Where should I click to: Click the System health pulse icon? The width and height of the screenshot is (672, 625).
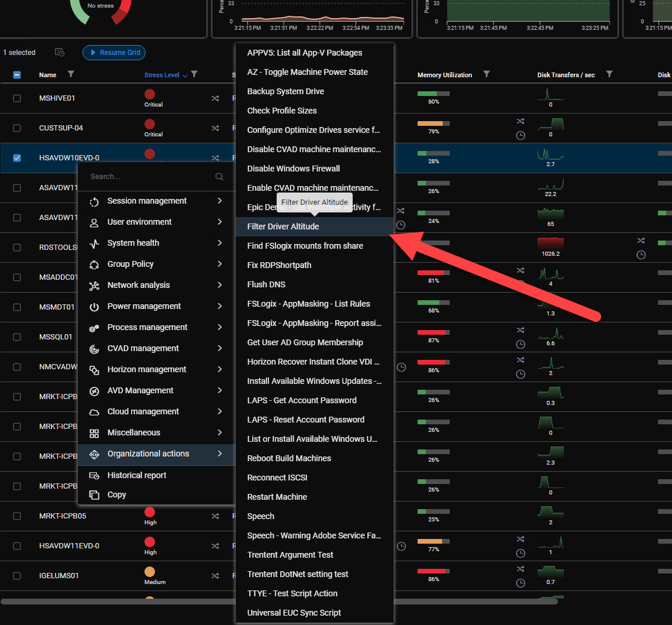(x=94, y=243)
